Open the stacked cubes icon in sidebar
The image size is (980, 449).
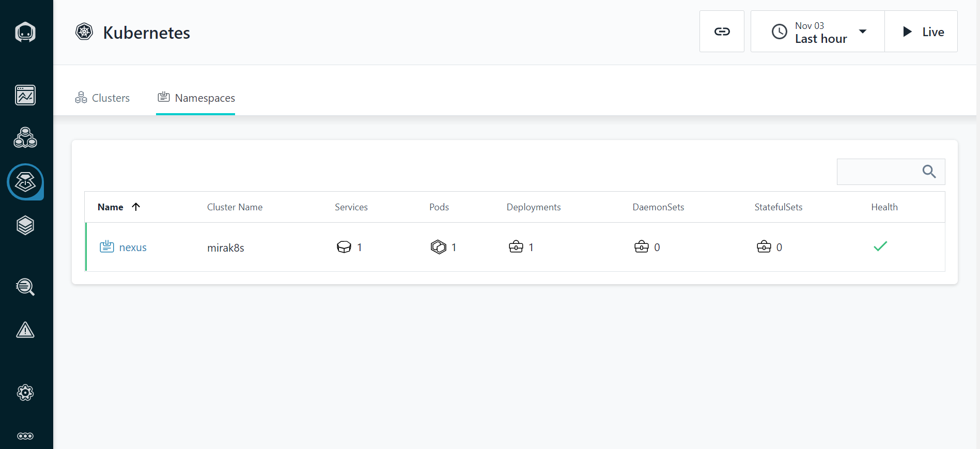pos(25,138)
